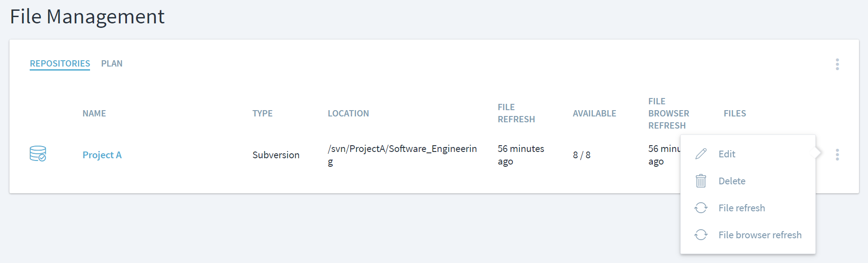Screen dimensions: 868x263
Task: Run File browser refresh action
Action: pos(760,235)
